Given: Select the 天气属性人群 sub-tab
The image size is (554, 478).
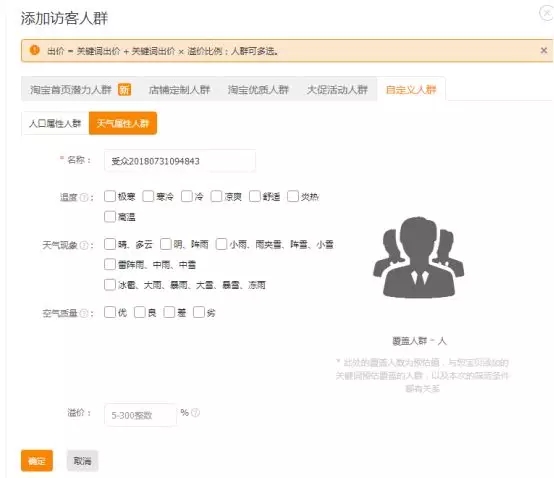Looking at the screenshot, I should pyautogui.click(x=123, y=123).
